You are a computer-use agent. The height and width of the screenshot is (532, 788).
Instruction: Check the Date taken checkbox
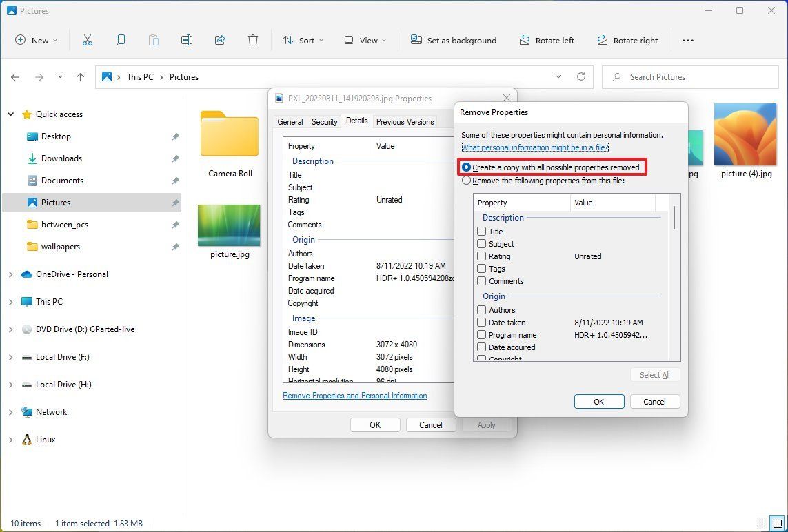coord(481,322)
